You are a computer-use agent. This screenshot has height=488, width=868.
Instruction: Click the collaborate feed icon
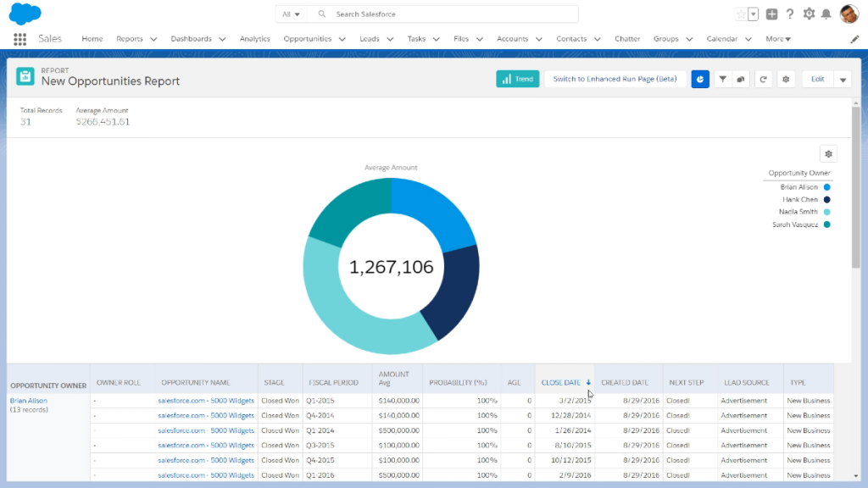741,79
